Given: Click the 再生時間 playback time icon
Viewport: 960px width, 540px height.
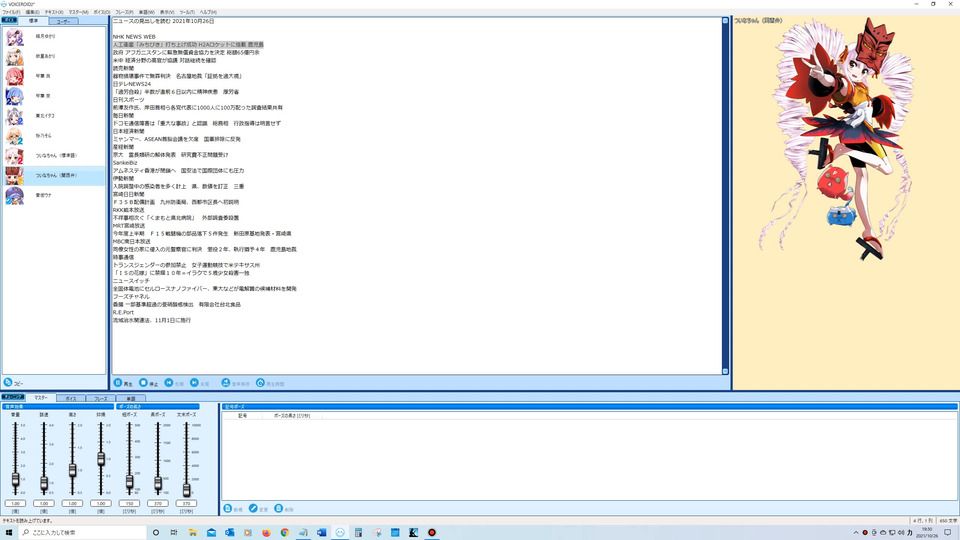Looking at the screenshot, I should (x=260, y=383).
